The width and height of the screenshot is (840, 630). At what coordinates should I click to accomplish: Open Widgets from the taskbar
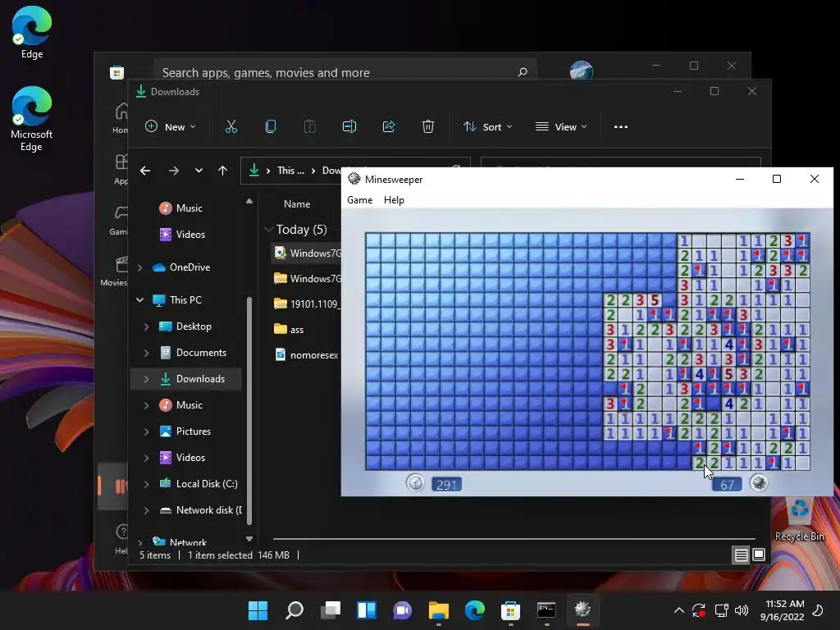pos(367,609)
